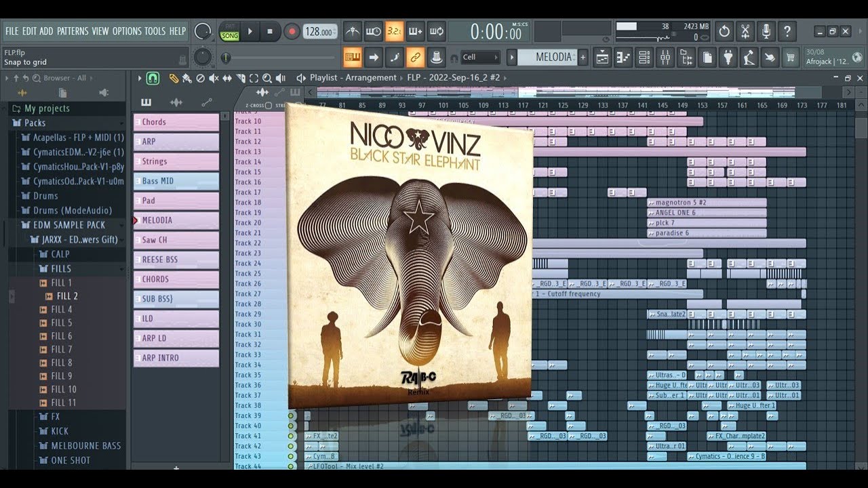Open the FILE menu
Image resolution: width=868 pixels, height=488 pixels.
click(12, 31)
